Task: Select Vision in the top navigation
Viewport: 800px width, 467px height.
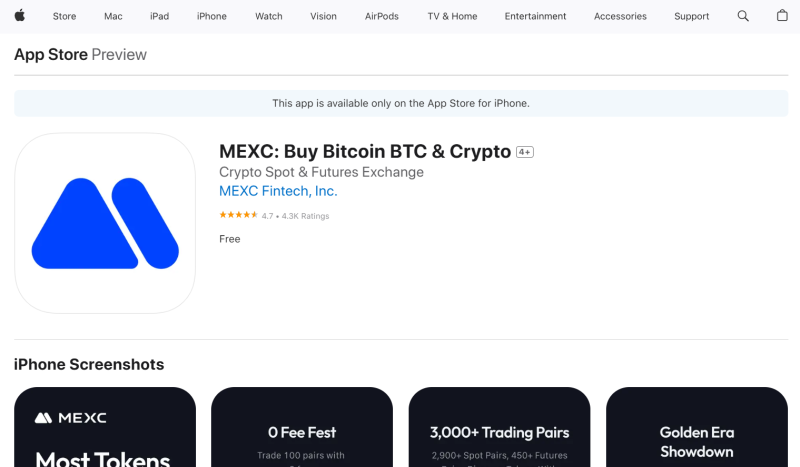Action: click(323, 16)
